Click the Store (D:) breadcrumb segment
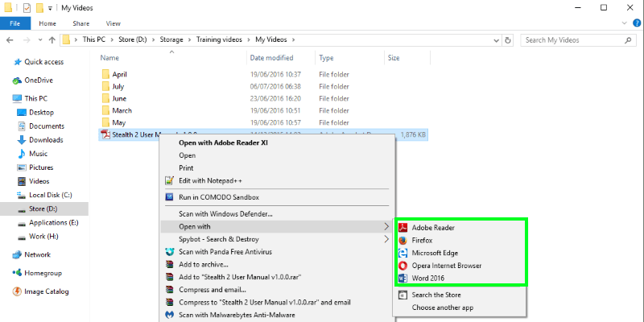 pos(132,39)
